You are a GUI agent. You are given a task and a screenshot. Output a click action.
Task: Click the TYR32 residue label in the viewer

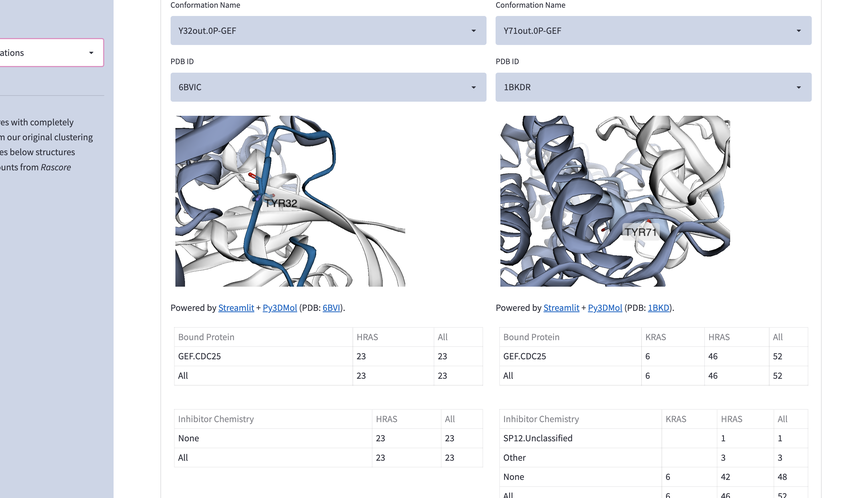[281, 203]
